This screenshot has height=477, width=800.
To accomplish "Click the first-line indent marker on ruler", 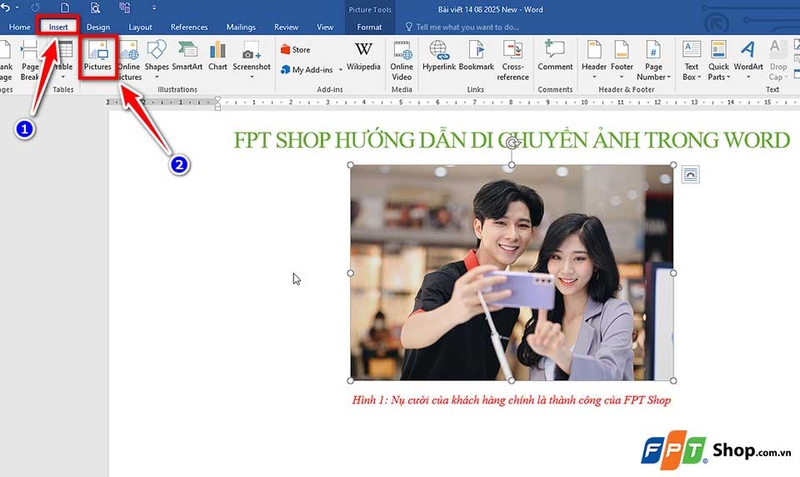I will [218, 99].
